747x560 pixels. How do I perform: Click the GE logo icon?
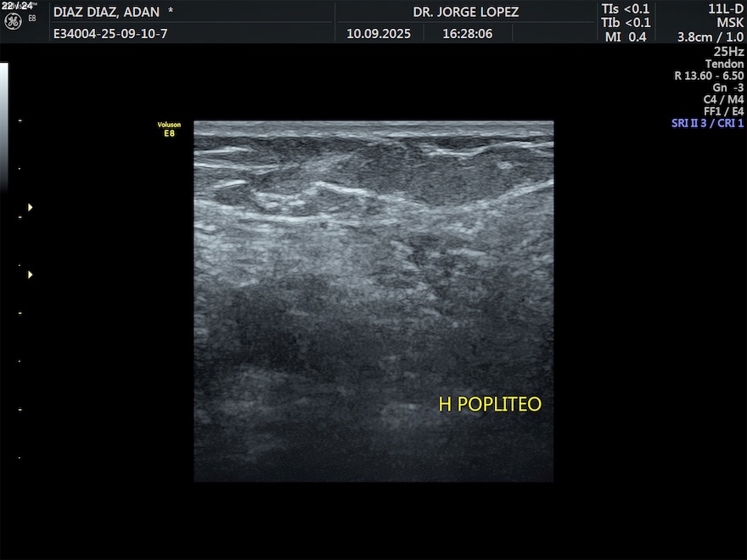[14, 20]
